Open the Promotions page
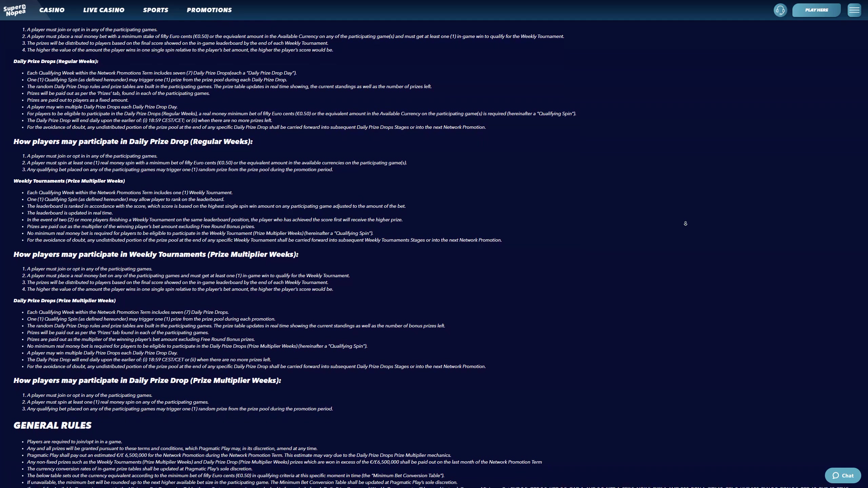 [209, 10]
